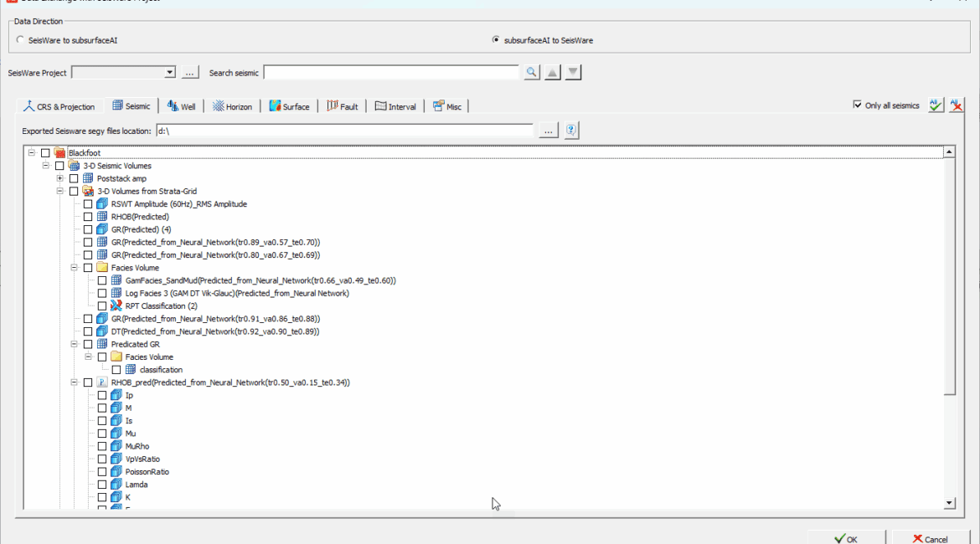Click the MuRho volume cube icon
This screenshot has width=980, height=544.
[116, 446]
